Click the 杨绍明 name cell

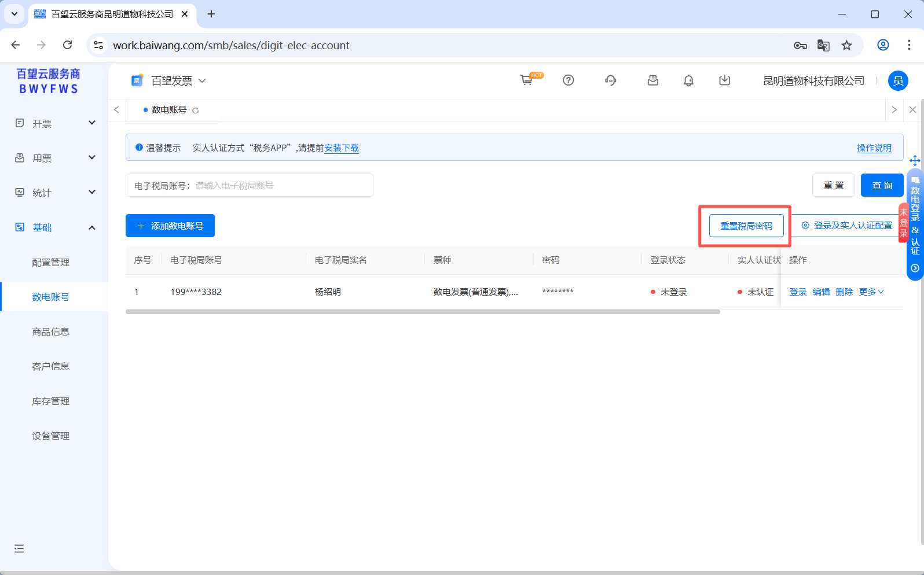(x=328, y=292)
